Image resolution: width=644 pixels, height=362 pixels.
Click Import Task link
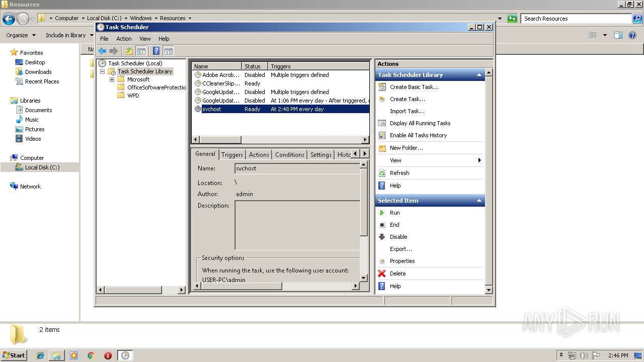[407, 111]
